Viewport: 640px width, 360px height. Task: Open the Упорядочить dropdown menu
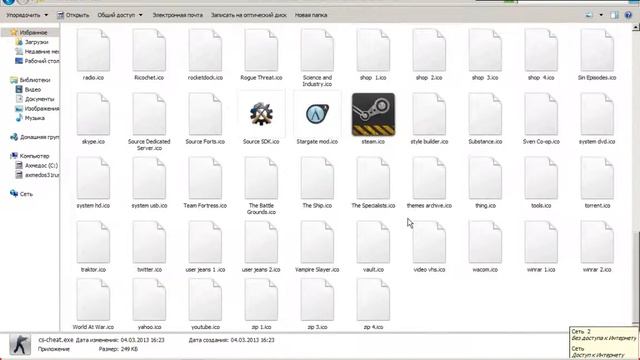point(27,15)
